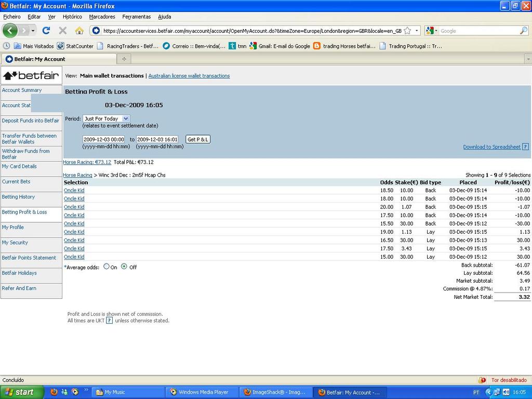The width and height of the screenshot is (532, 399).
Task: Open Betting History in sidebar
Action: click(18, 197)
